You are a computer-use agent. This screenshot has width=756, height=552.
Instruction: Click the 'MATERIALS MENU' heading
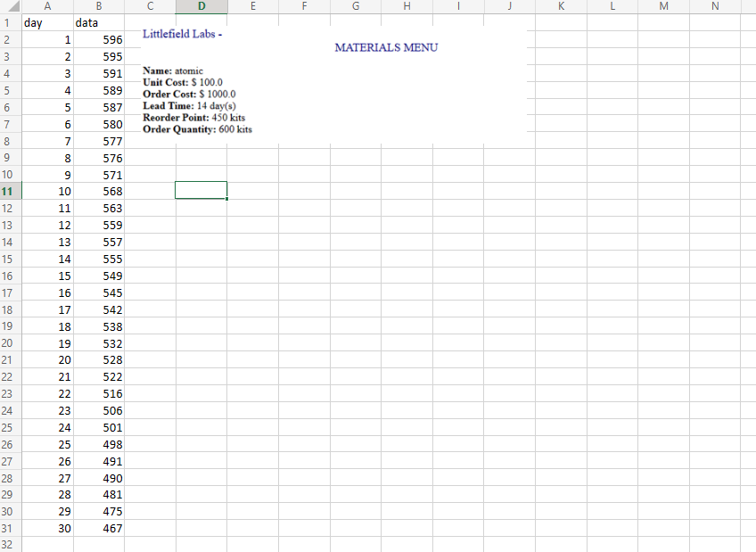click(x=386, y=48)
